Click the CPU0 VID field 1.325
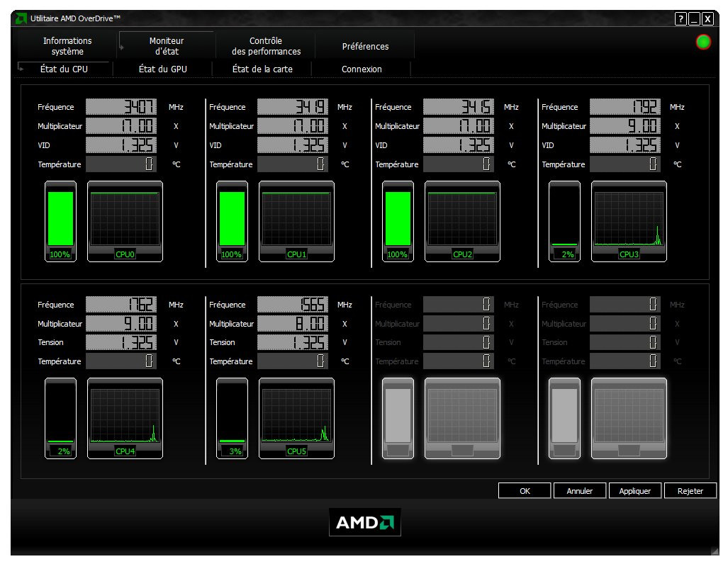This screenshot has height=564, width=728. coord(121,145)
